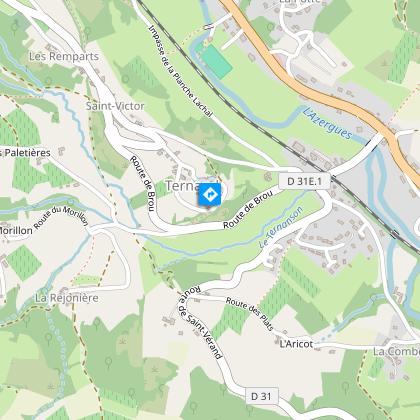Click the blue directions marker icon
This screenshot has height=420, width=420.
210,194
